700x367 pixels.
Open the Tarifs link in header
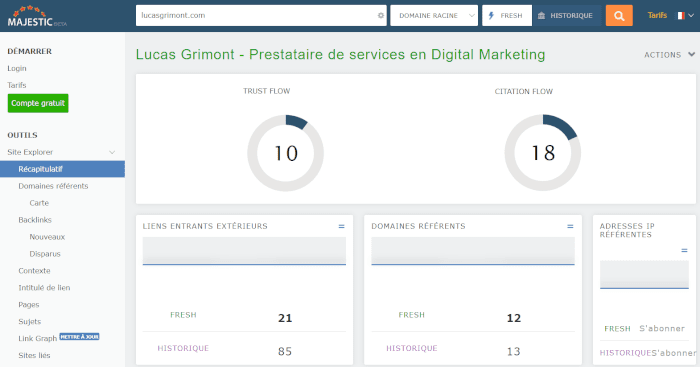657,15
